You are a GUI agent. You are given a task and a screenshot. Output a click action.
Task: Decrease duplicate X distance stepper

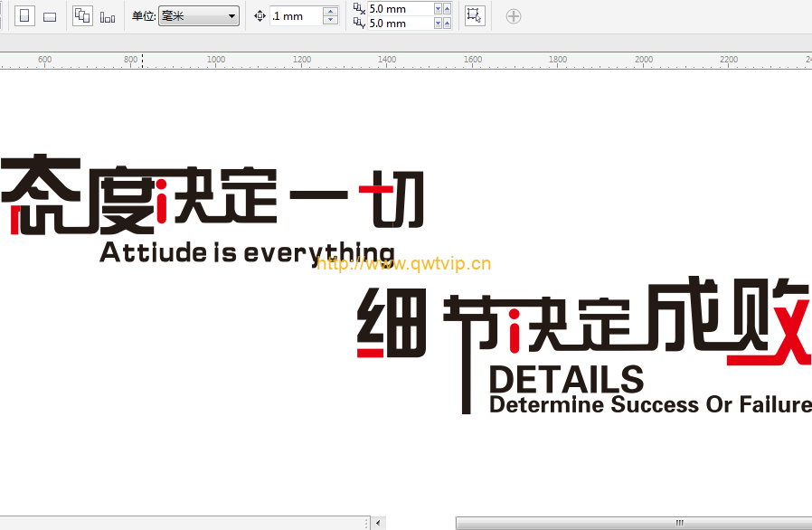pos(439,9)
